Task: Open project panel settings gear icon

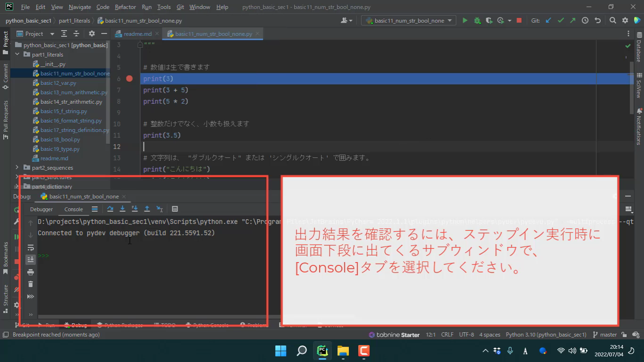Action: tap(92, 34)
